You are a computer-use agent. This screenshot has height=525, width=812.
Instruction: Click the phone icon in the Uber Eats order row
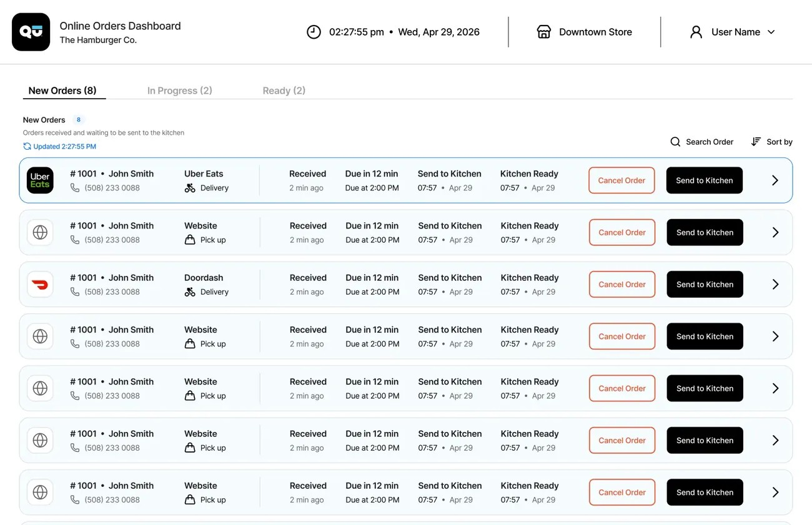[x=75, y=188]
